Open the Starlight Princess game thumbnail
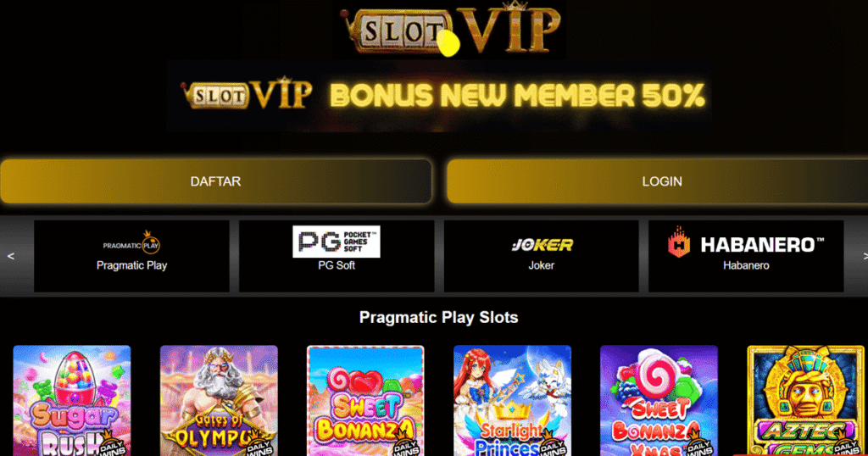This screenshot has width=868, height=456. pyautogui.click(x=512, y=401)
